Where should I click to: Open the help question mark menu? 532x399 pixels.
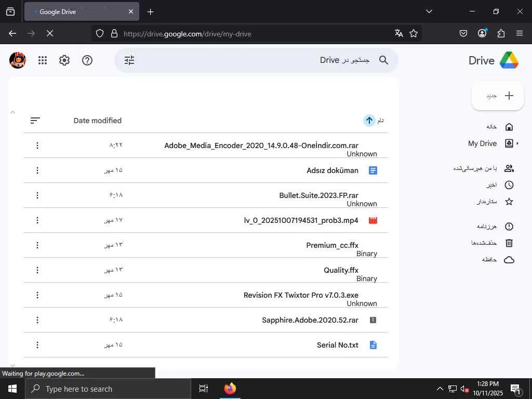coord(87,60)
